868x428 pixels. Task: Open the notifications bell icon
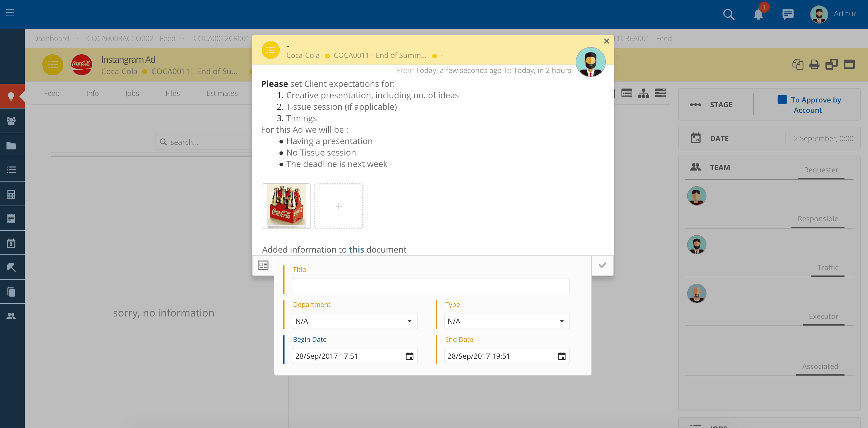[x=758, y=14]
